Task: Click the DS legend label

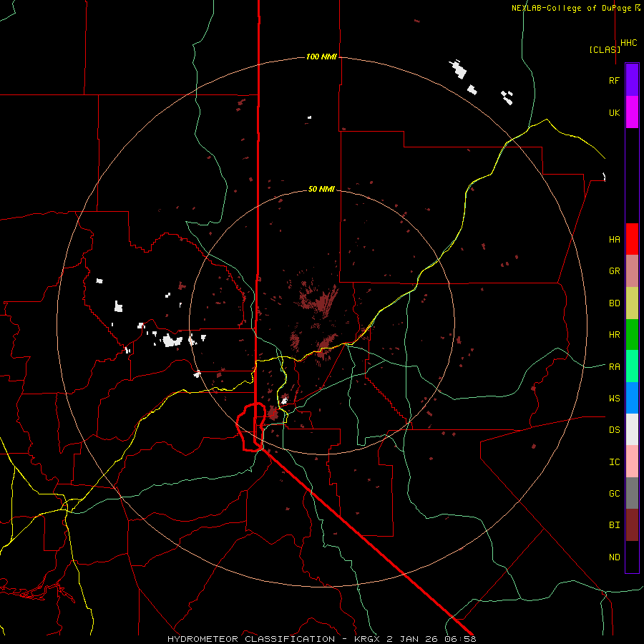Action: click(x=614, y=430)
